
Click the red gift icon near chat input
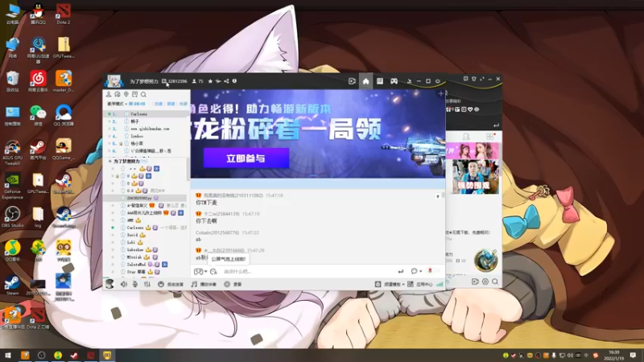430,271
